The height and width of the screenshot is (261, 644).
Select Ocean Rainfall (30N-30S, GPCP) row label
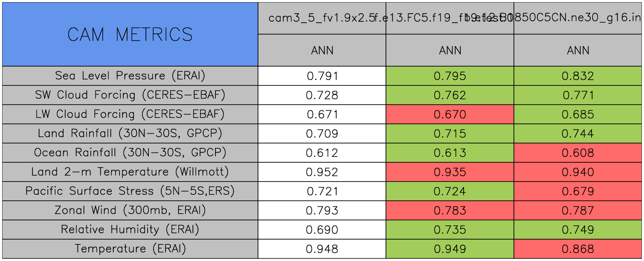130,152
